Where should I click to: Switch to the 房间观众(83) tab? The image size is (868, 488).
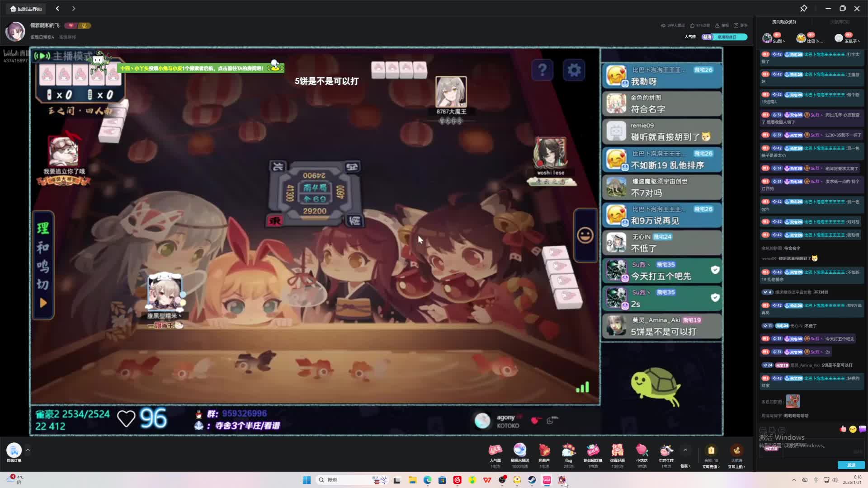[x=784, y=22]
